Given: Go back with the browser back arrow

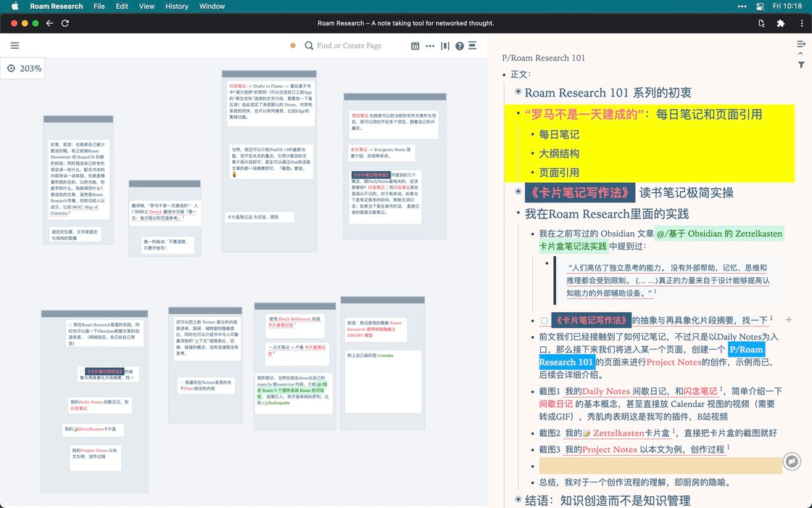Looking at the screenshot, I should (x=50, y=22).
